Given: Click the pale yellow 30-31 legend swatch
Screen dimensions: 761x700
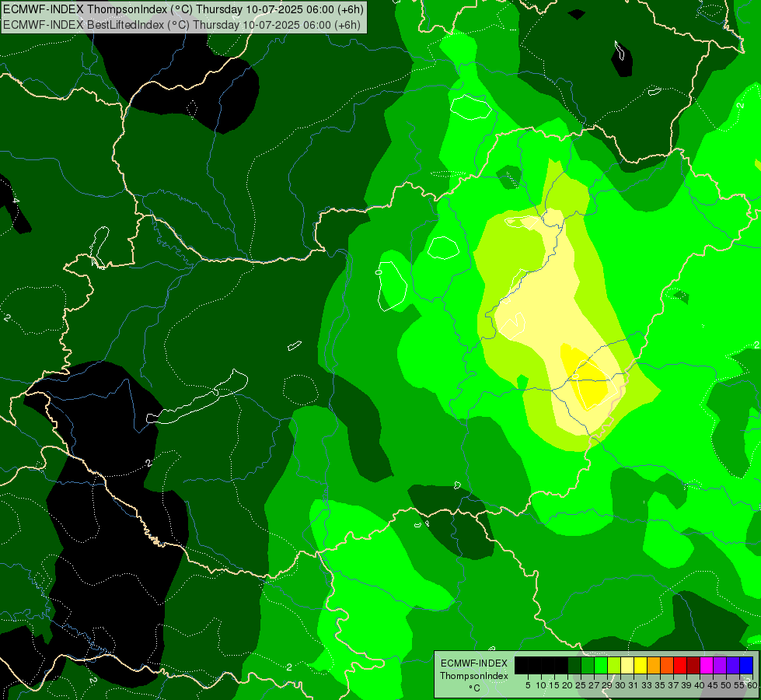Looking at the screenshot, I should point(627,665).
